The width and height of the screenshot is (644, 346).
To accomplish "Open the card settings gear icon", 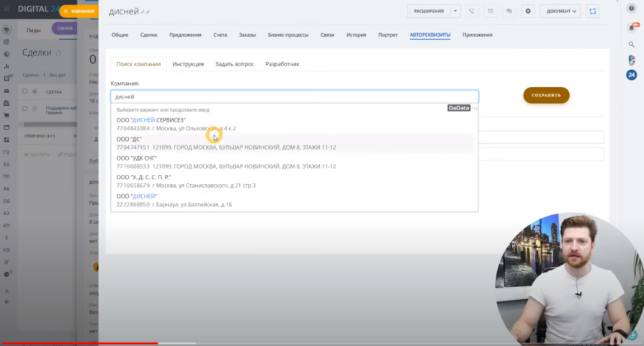I will [528, 11].
